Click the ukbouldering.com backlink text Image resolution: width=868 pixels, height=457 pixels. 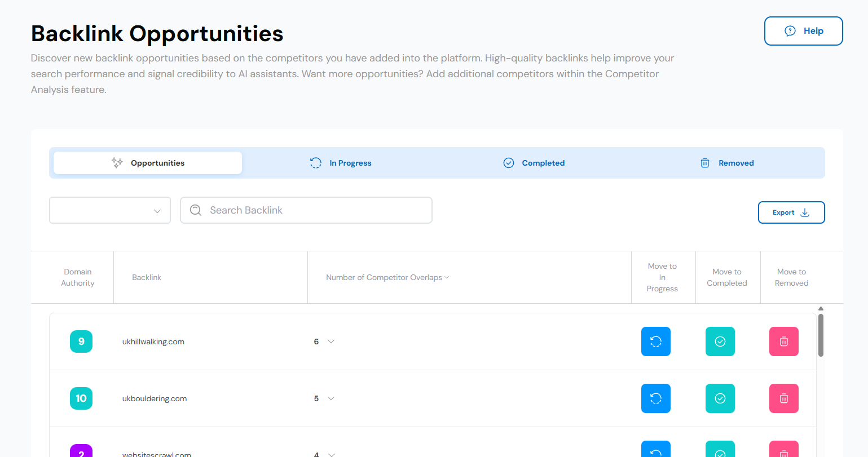pyautogui.click(x=155, y=398)
